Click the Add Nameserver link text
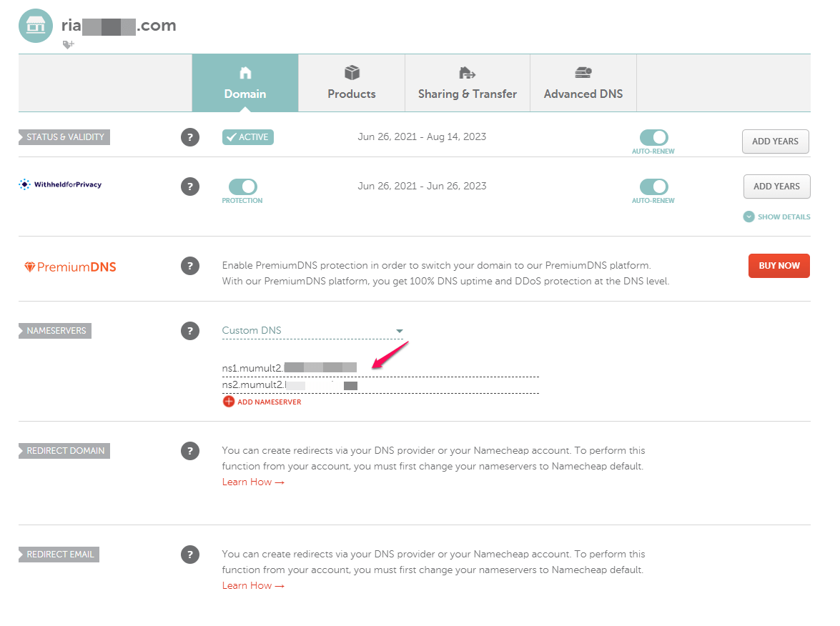840x626 pixels. (x=269, y=402)
